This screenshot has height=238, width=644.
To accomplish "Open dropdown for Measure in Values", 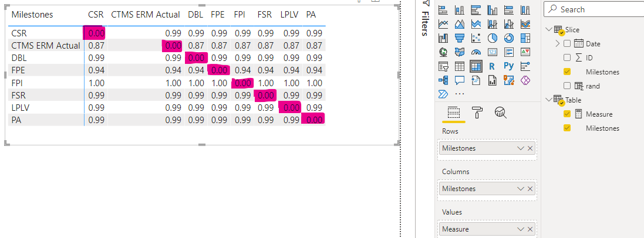I will [x=521, y=229].
